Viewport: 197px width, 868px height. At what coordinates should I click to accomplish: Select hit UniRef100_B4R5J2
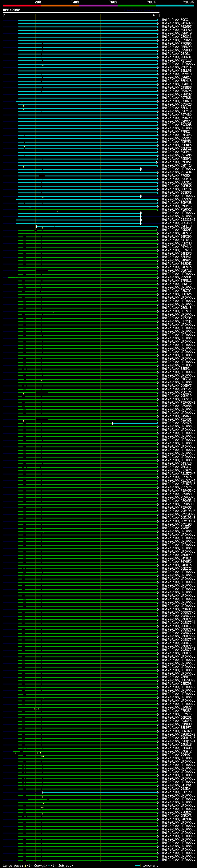[x=177, y=233]
